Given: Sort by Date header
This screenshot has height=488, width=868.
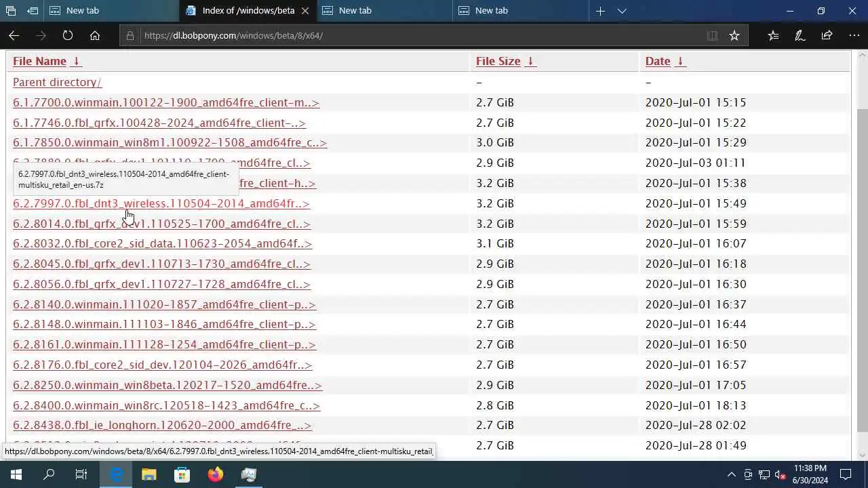Looking at the screenshot, I should coord(658,61).
